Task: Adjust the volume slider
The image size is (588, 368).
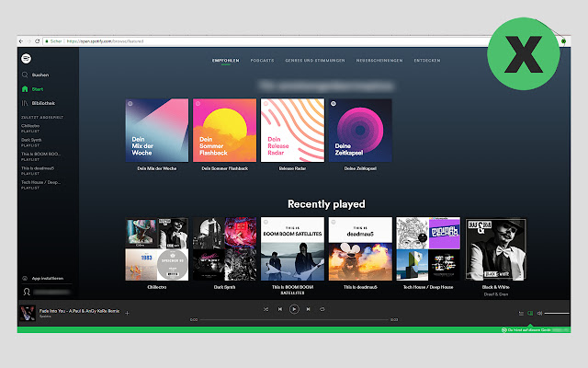Action: 557,313
